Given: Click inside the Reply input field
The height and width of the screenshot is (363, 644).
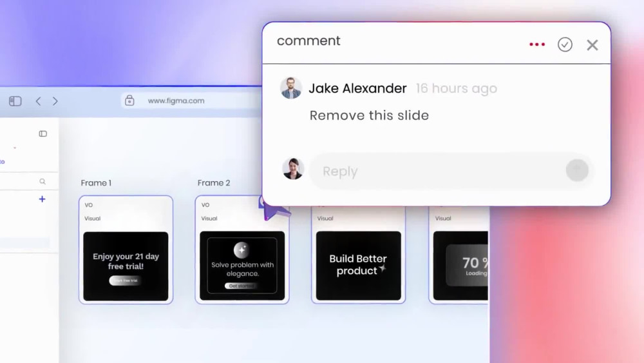Looking at the screenshot, I should (x=451, y=171).
